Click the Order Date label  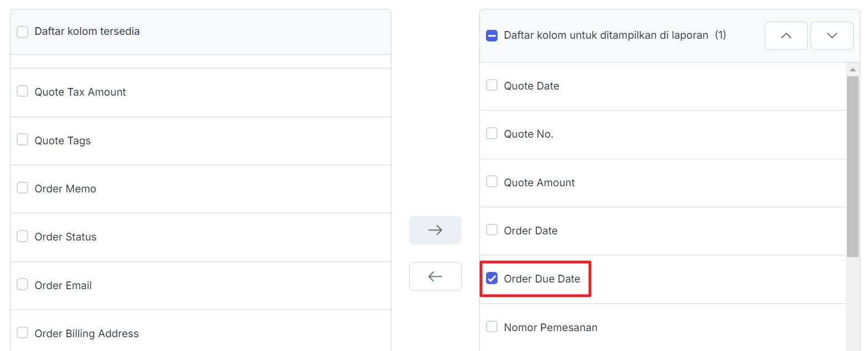(x=530, y=230)
